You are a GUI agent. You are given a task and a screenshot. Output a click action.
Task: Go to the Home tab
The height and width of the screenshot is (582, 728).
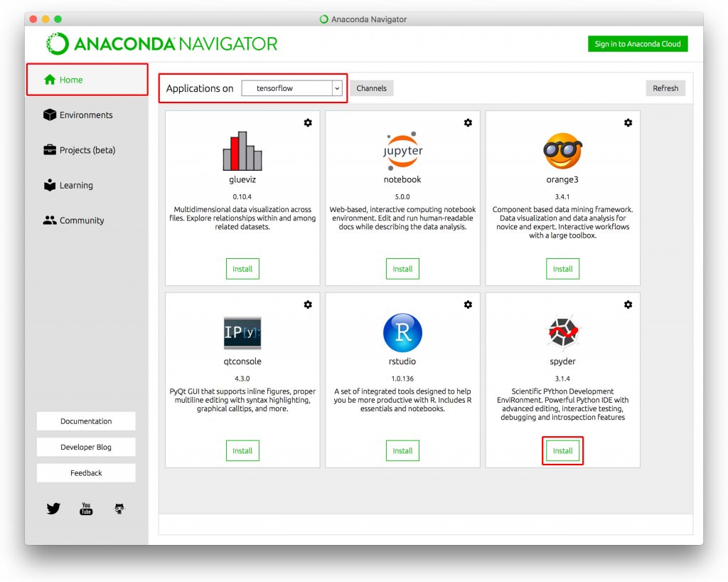[x=87, y=80]
